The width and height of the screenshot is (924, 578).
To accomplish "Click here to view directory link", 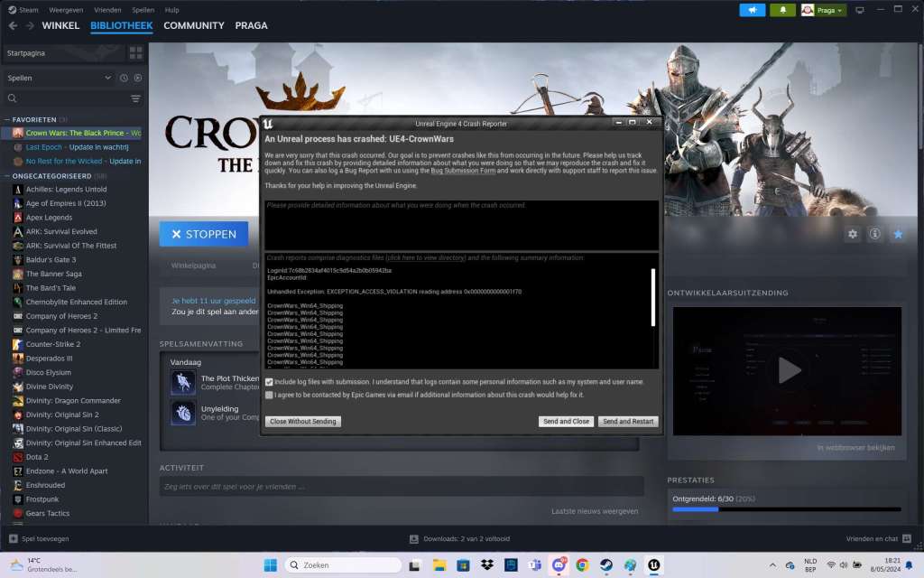I will tap(426, 257).
